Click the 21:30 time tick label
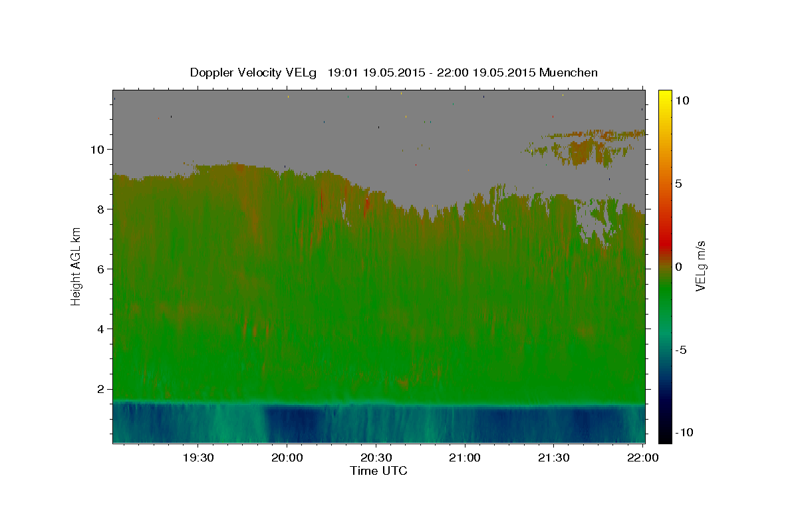 coord(553,458)
